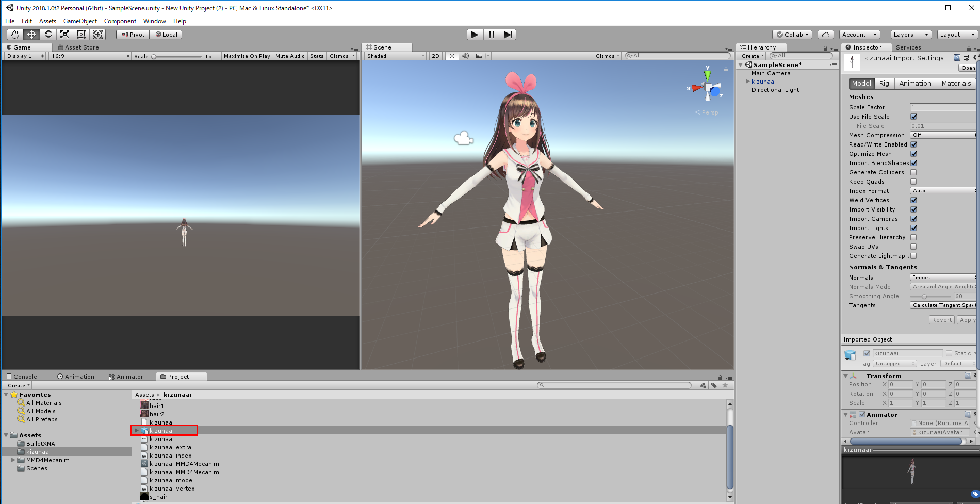
Task: Click the Revert button
Action: (x=941, y=320)
